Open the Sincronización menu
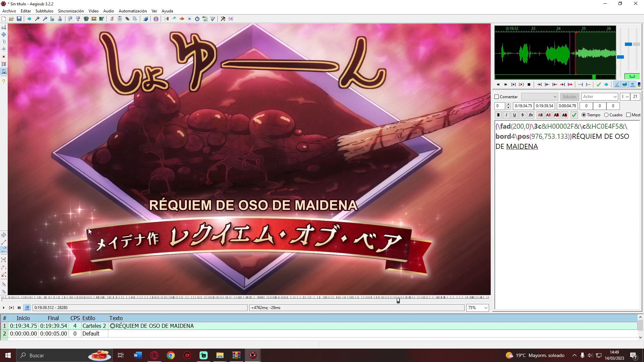The height and width of the screenshot is (362, 644). tap(71, 11)
